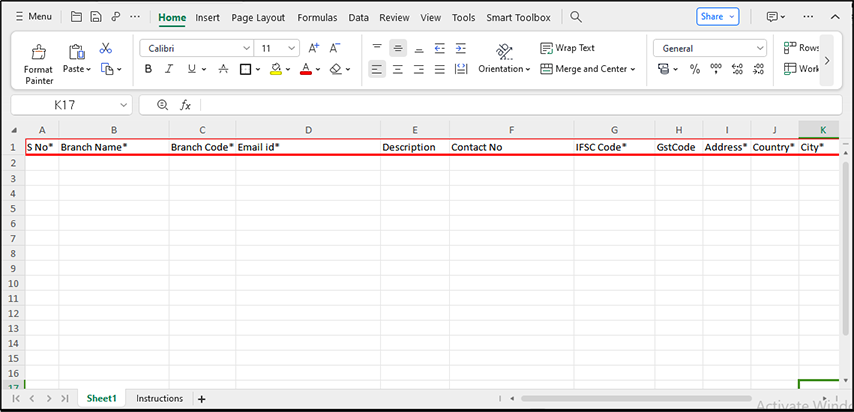Open the Smart Toolbox tab
Viewport: 854px width, 412px height.
coord(518,17)
